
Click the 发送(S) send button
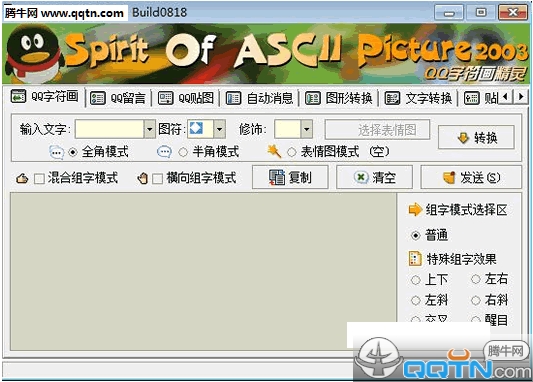click(471, 177)
